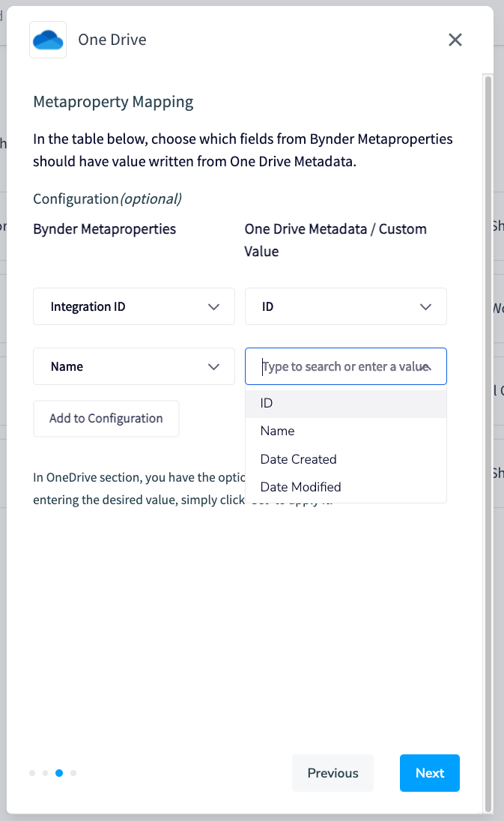Image resolution: width=504 pixels, height=821 pixels.
Task: Click the Metaproperty Mapping heading
Action: pos(113,102)
